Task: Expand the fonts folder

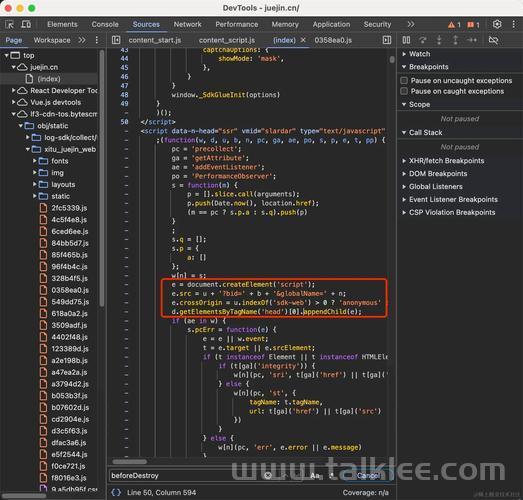Action: [x=35, y=161]
